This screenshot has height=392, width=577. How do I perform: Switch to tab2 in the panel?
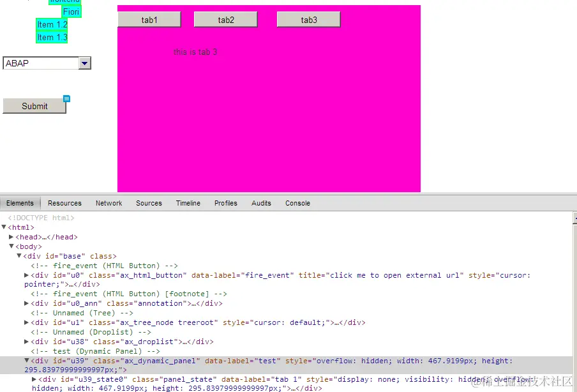pyautogui.click(x=225, y=20)
